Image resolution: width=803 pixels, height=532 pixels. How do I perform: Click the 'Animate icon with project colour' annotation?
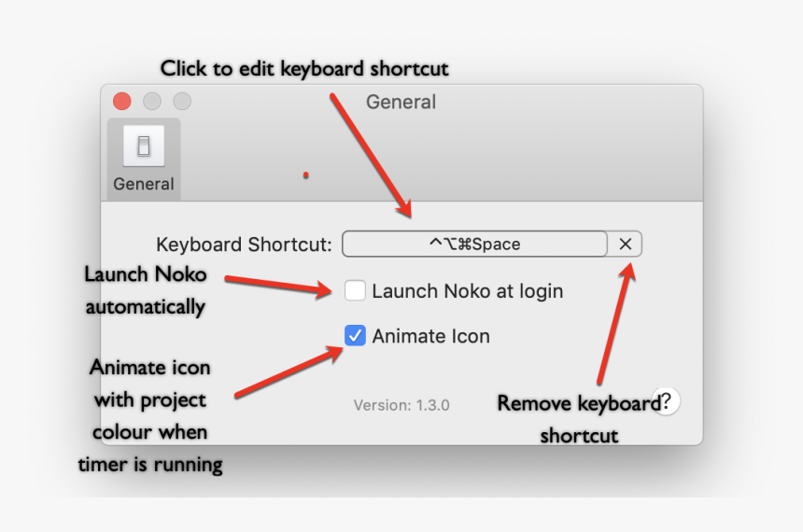pos(150,415)
